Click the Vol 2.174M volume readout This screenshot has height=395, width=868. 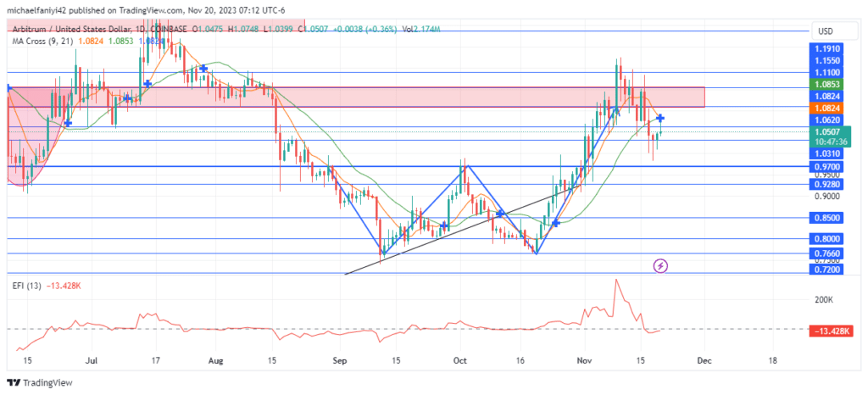tap(420, 30)
